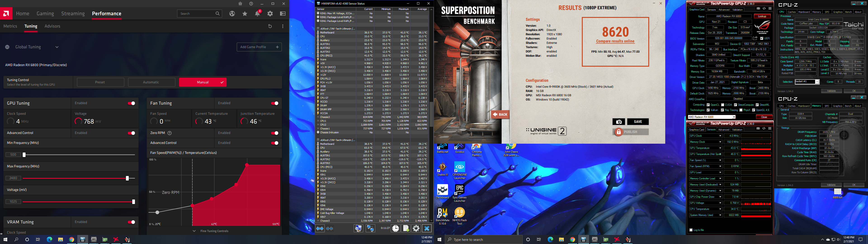Image resolution: width=868 pixels, height=244 pixels.
Task: Select Preset tuning control
Action: pyautogui.click(x=100, y=82)
